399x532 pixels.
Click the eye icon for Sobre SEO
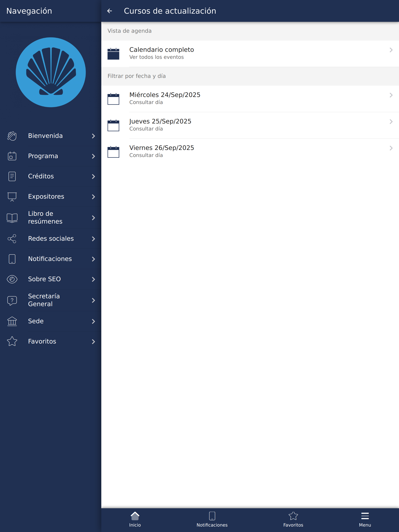pos(12,279)
